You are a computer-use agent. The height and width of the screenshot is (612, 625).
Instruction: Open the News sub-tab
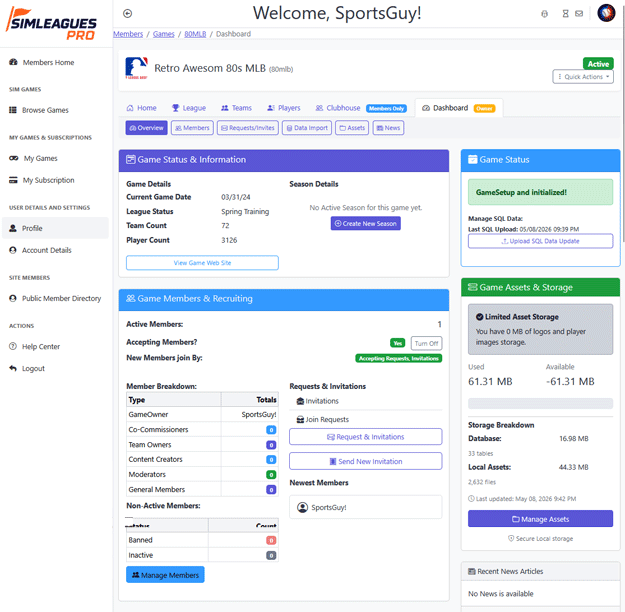(388, 128)
